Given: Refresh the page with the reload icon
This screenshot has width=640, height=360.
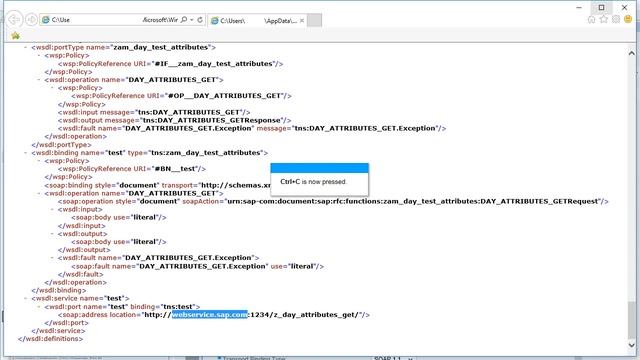Looking at the screenshot, I should click(x=200, y=20).
